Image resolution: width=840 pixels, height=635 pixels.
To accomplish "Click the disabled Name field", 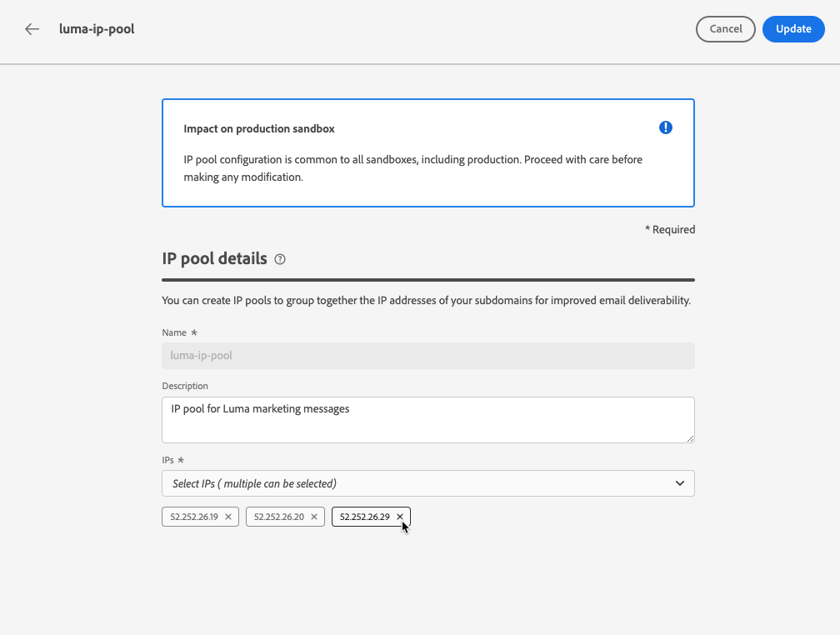I will click(427, 356).
